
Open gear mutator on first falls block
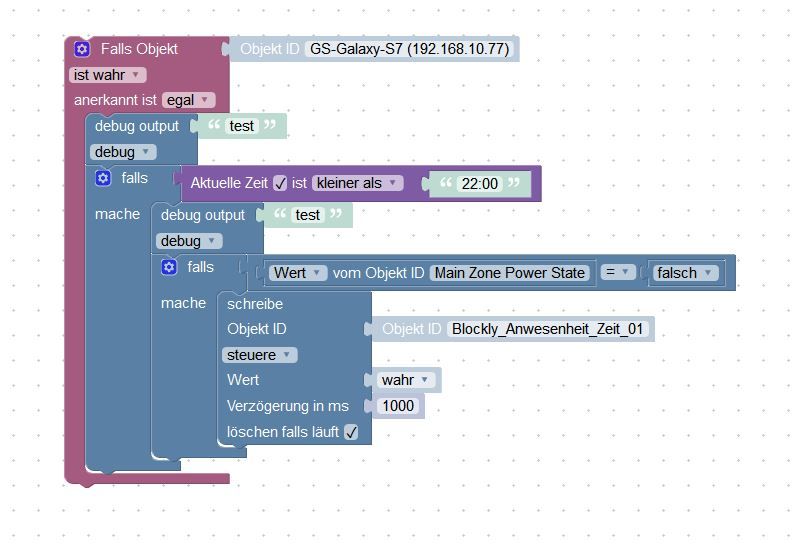(x=103, y=178)
